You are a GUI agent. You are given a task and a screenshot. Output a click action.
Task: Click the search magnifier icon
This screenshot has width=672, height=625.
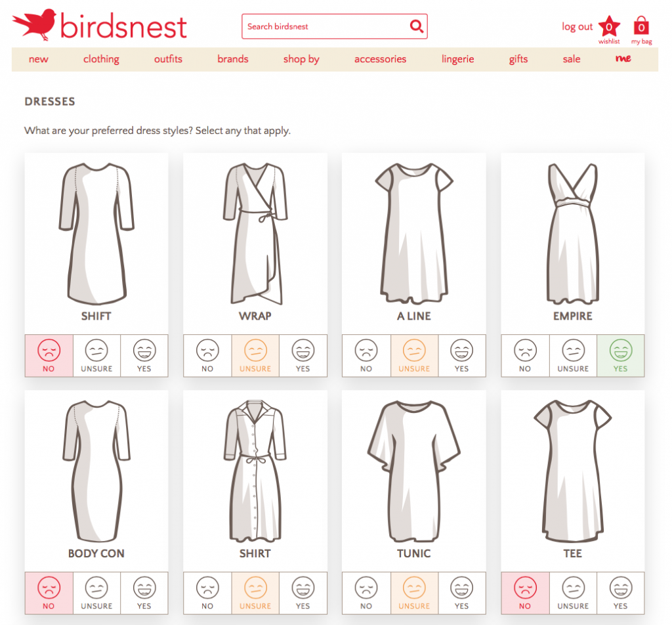[417, 26]
